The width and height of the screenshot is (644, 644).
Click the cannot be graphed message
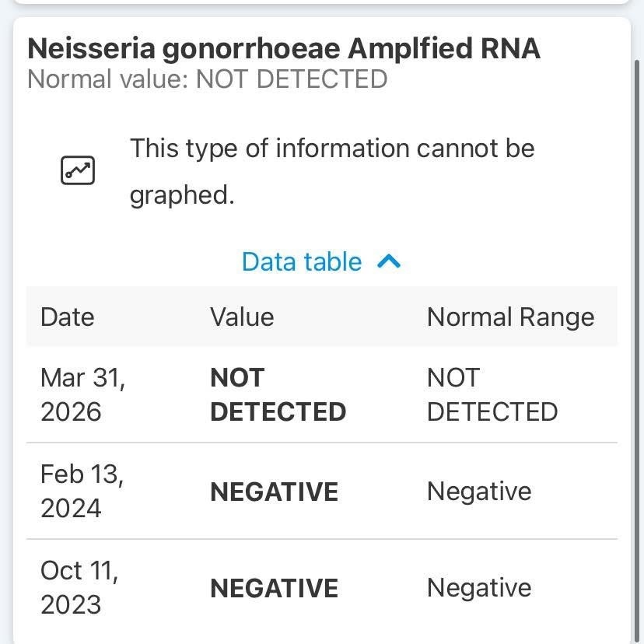[x=332, y=170]
